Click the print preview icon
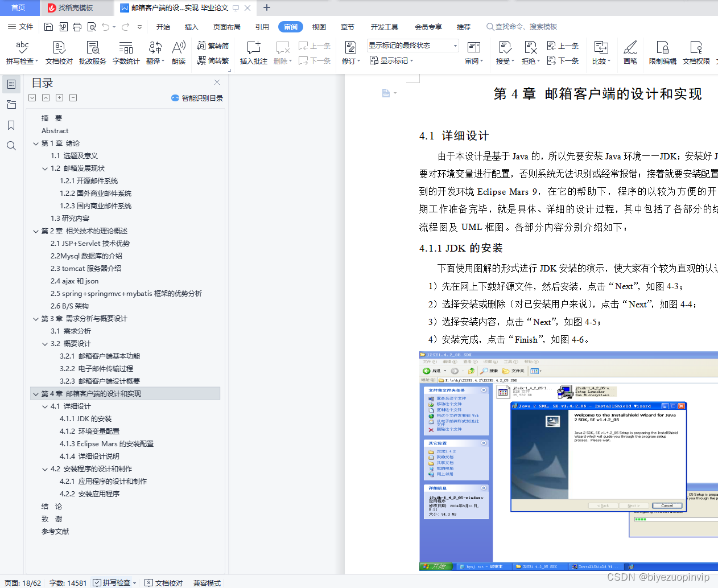Image resolution: width=718 pixels, height=588 pixels. tap(91, 27)
